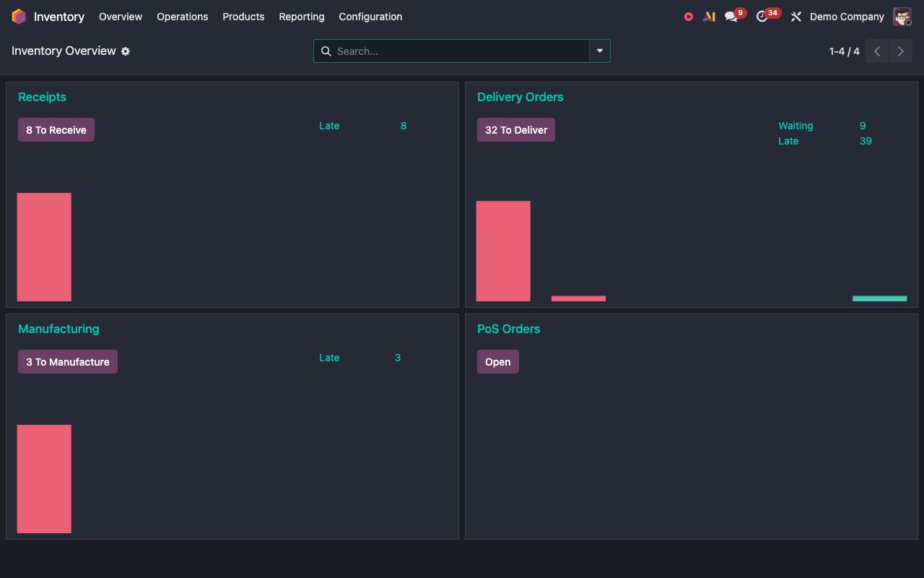The width and height of the screenshot is (924, 578).
Task: Open the debug tools wrench icon
Action: 796,17
